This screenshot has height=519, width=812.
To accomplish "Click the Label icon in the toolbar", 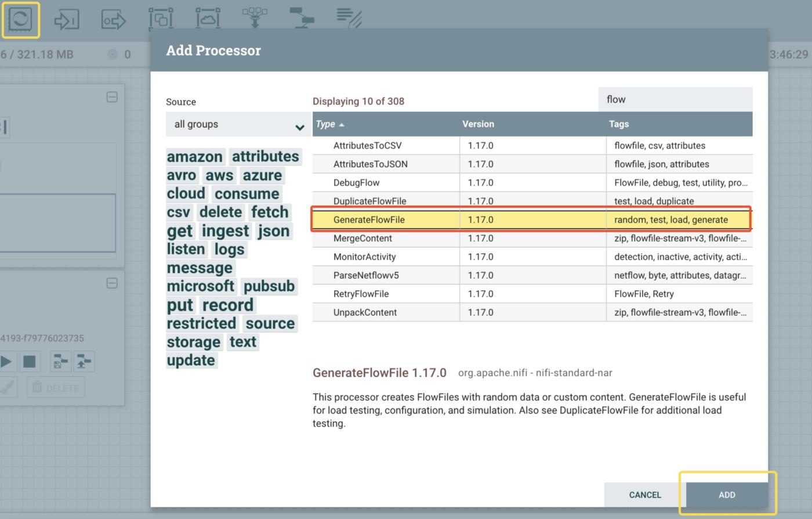I will 349,17.
